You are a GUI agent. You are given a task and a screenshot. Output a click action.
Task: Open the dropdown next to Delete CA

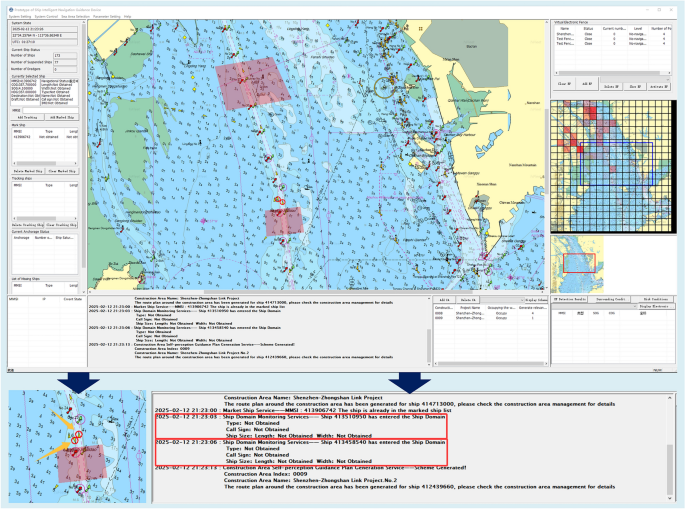click(x=502, y=300)
